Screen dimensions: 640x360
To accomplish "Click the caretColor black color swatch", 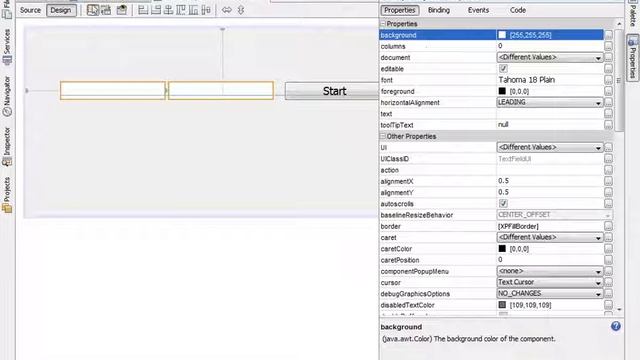I will [502, 248].
